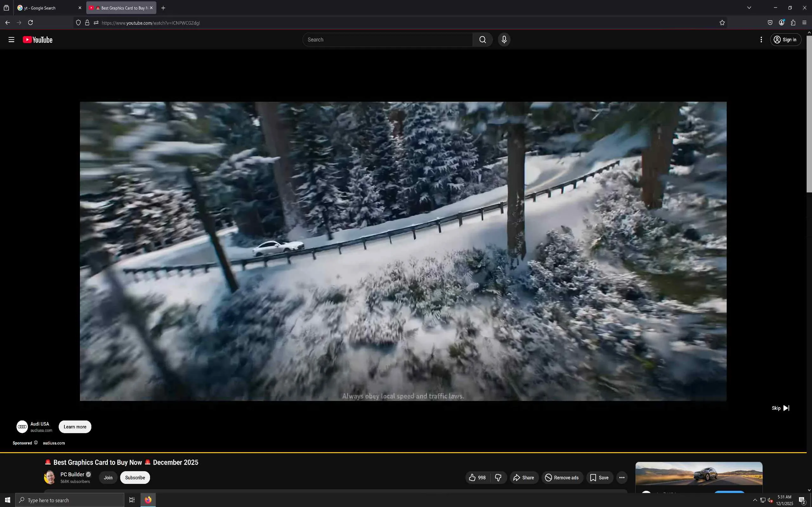Image resolution: width=812 pixels, height=507 pixels.
Task: Open the Firefox application menu
Action: coord(804,23)
